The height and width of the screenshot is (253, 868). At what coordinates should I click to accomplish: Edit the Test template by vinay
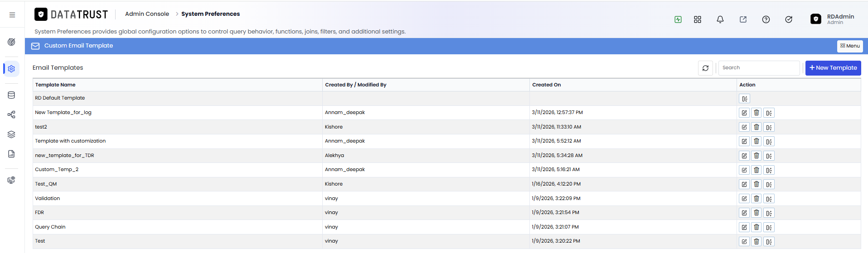point(744,242)
